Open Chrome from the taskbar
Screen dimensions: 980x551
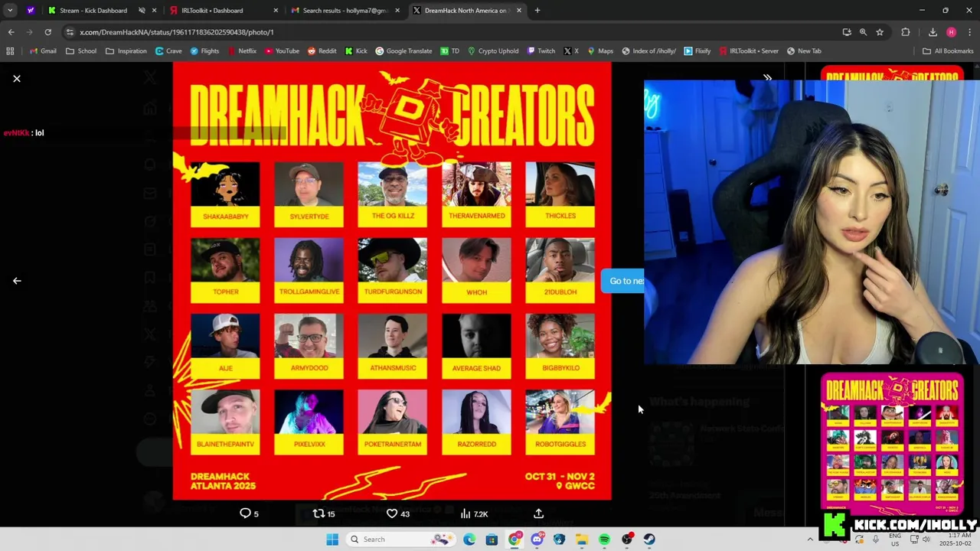tap(514, 540)
